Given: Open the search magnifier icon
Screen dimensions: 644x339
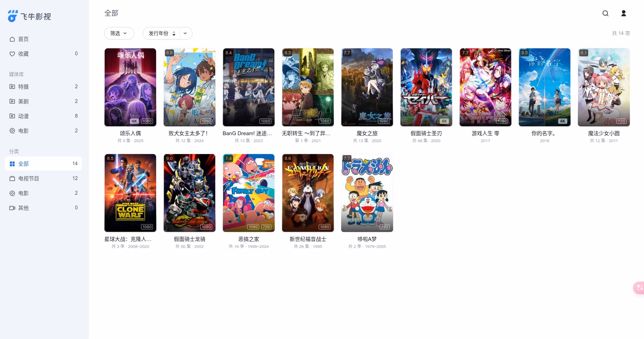Looking at the screenshot, I should 605,13.
